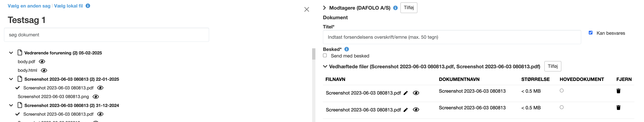The image size is (644, 122).
Task: Click info icon beside Besked label
Action: [346, 49]
